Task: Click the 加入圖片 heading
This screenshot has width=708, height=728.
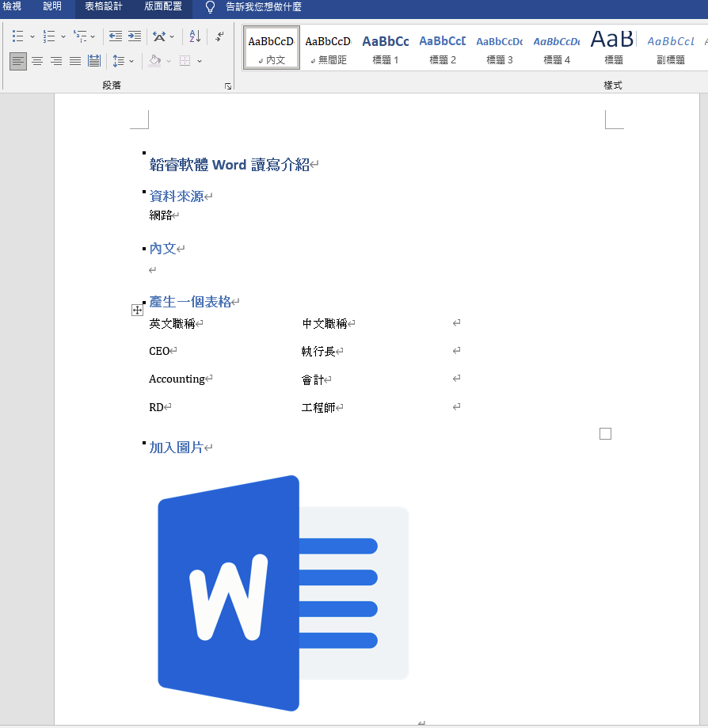Action: pyautogui.click(x=177, y=448)
